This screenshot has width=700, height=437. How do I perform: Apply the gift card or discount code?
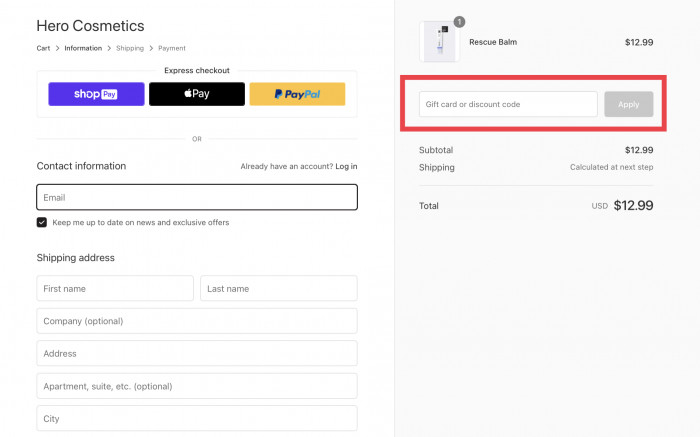coord(629,104)
